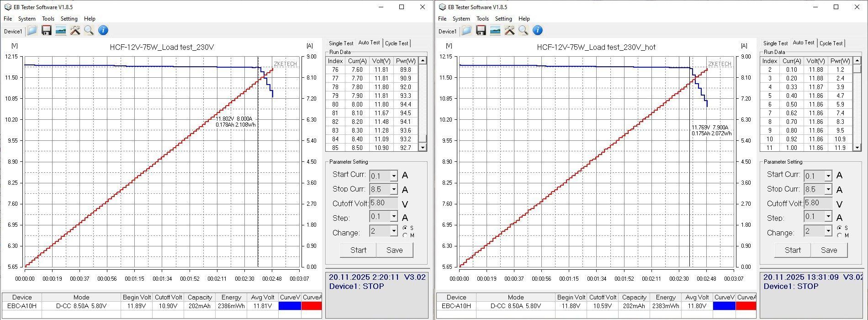Click the red CurveA color swatch in left window
This screenshot has height=320, width=868.
tap(312, 306)
